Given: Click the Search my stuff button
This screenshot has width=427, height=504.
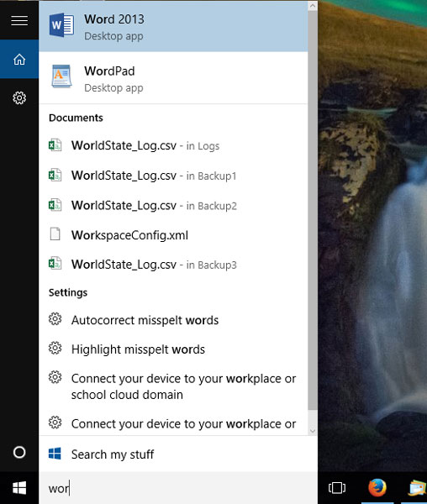Looking at the screenshot, I should (178, 454).
